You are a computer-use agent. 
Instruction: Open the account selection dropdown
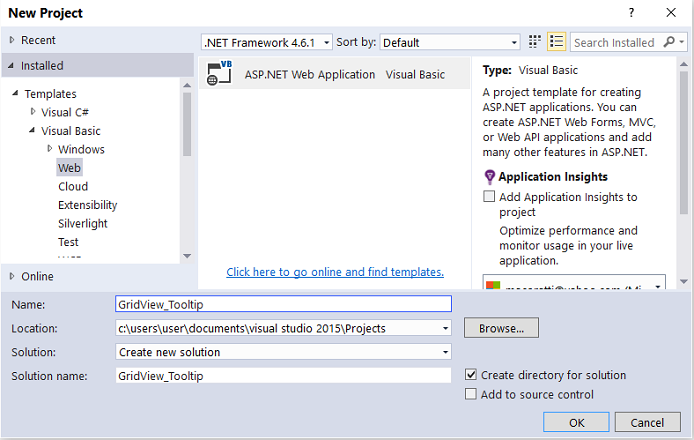click(x=658, y=286)
